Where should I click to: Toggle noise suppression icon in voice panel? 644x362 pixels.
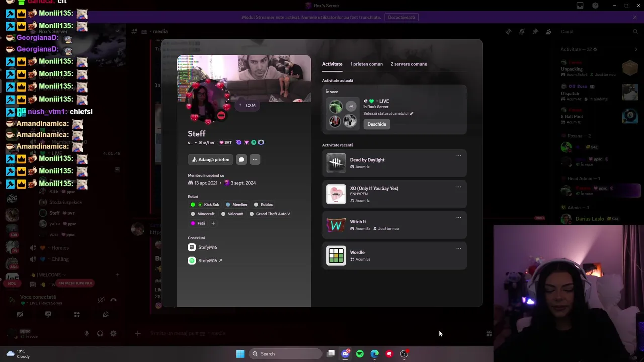[101, 300]
